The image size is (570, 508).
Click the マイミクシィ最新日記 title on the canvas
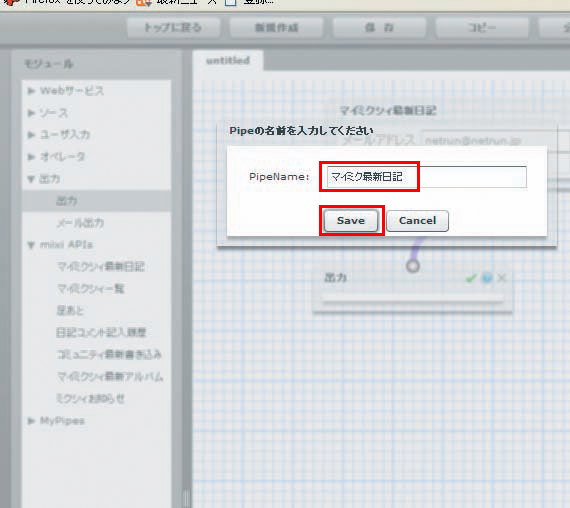(x=388, y=110)
